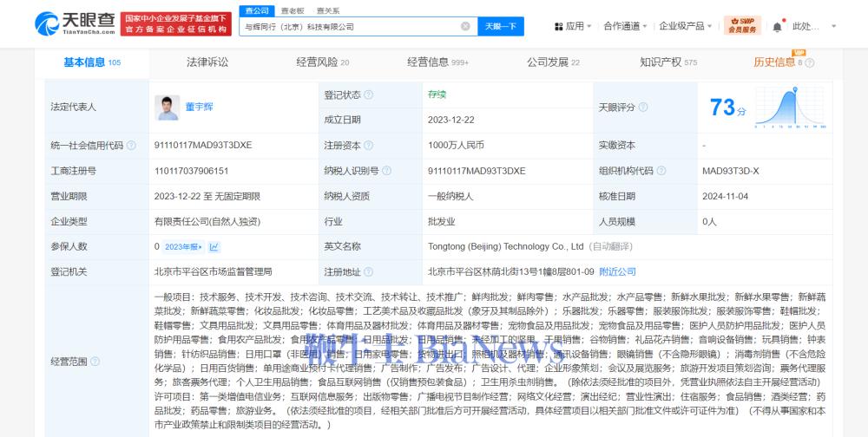The height and width of the screenshot is (437, 868).
Task: Select the 存续 status text
Action: coord(437,95)
